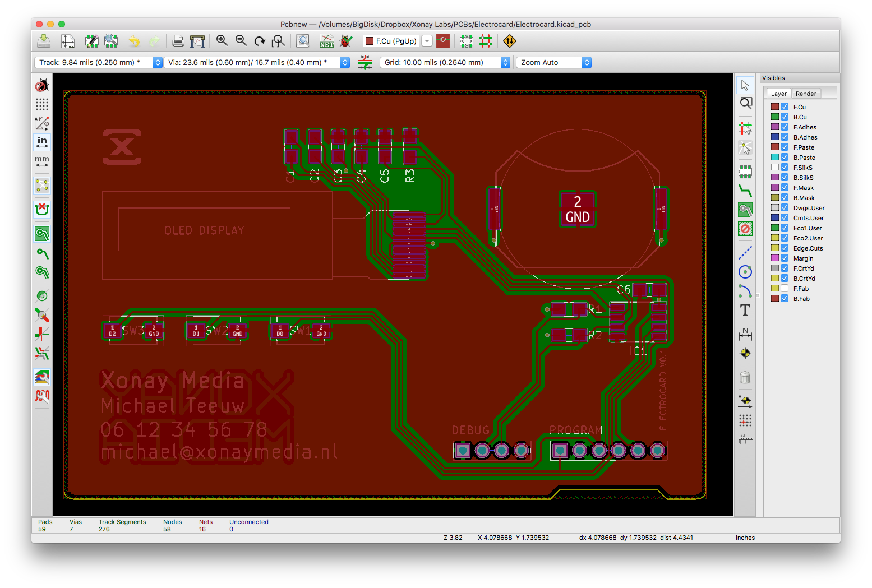The image size is (872, 588).
Task: Click the Zoom in magnifier button
Action: [222, 41]
